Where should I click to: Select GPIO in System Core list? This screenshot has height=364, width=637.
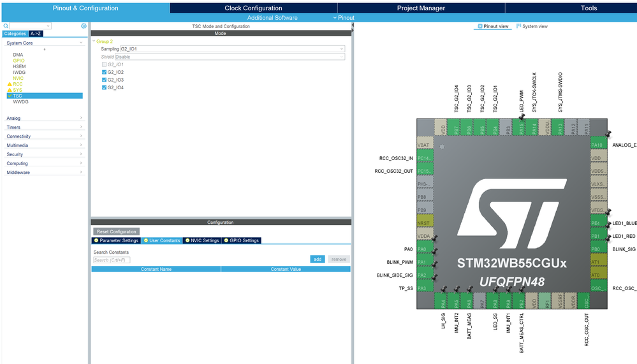coord(18,61)
